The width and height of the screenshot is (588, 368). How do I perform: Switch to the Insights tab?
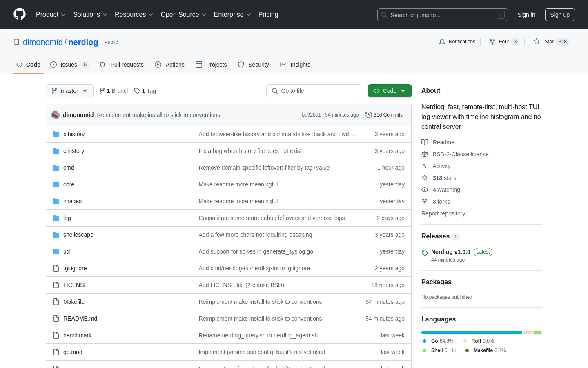pyautogui.click(x=295, y=65)
